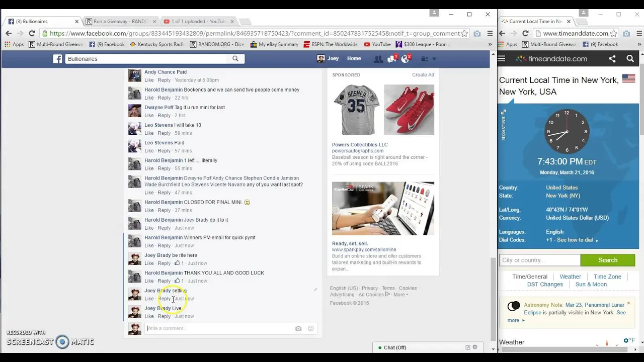Click Harold Benjamin's name on Winners PM comment
644x362 pixels.
click(x=164, y=237)
